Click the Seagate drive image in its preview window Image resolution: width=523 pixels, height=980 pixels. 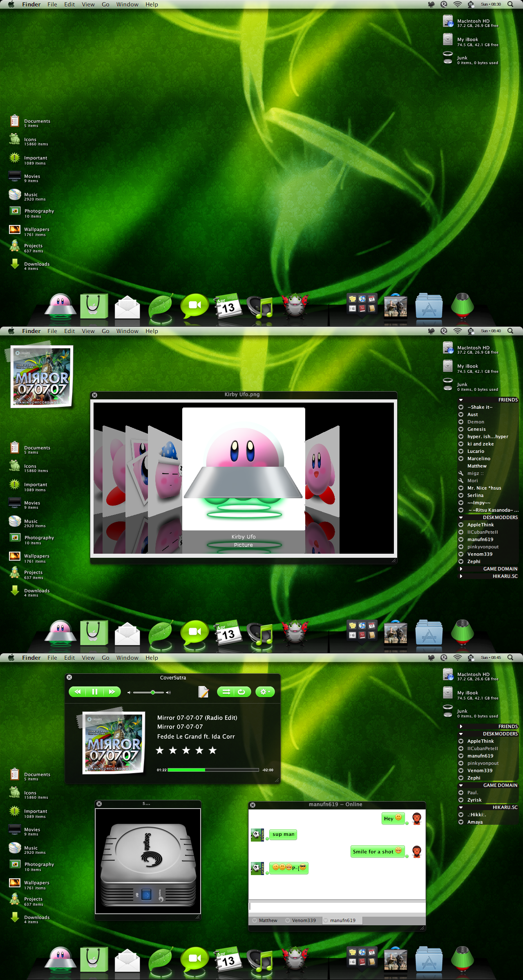point(148,861)
